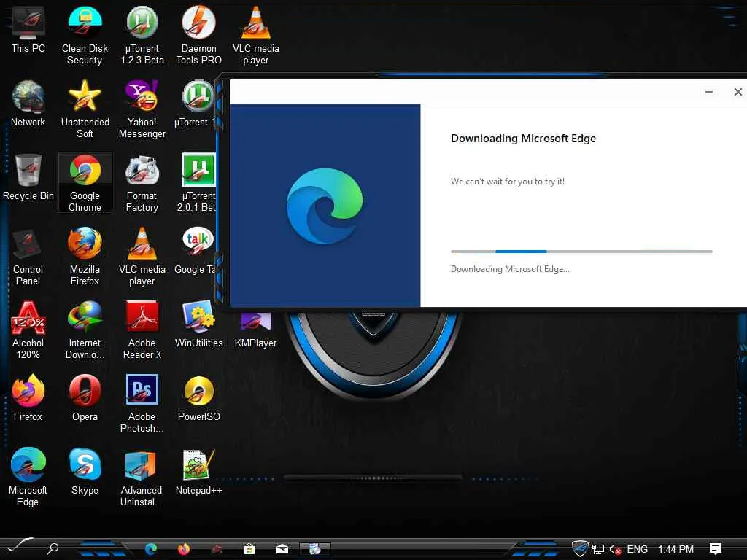This screenshot has width=747, height=560.
Task: Open network status tray icon
Action: 598,549
